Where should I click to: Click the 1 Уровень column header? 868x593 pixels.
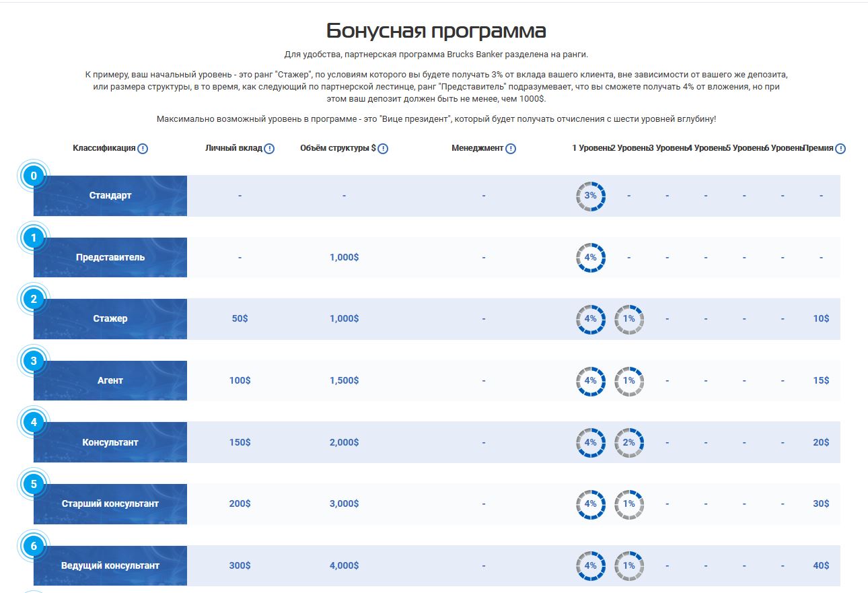tap(591, 148)
